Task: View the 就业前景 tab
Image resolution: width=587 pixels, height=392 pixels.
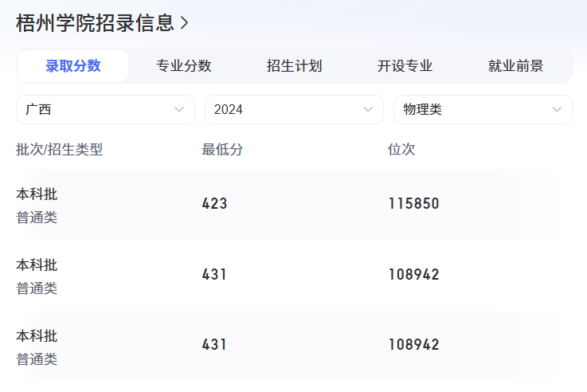Action: (x=515, y=66)
